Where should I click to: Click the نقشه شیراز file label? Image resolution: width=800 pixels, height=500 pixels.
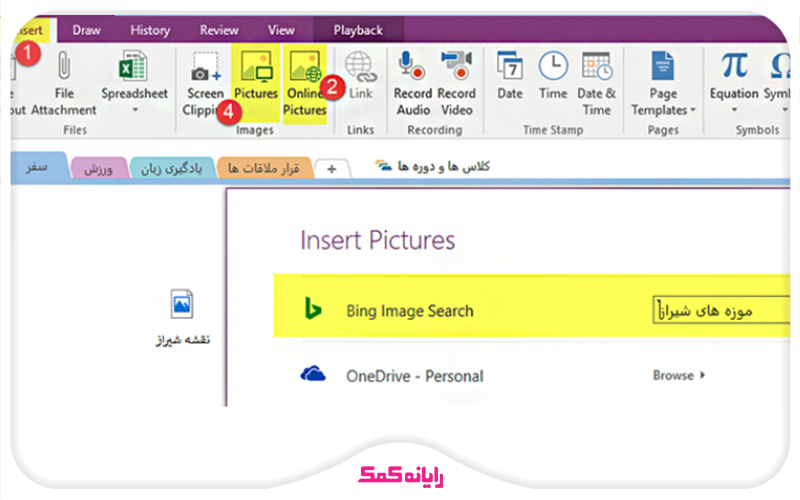183,340
